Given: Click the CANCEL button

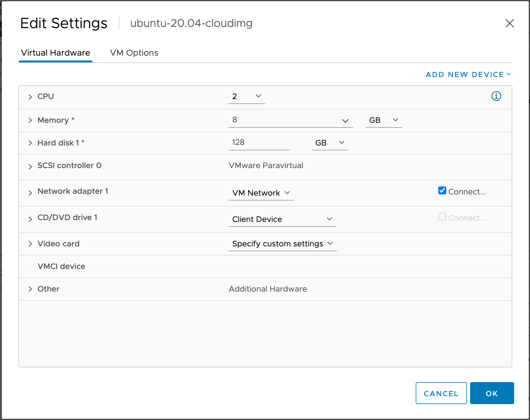Looking at the screenshot, I should (441, 393).
